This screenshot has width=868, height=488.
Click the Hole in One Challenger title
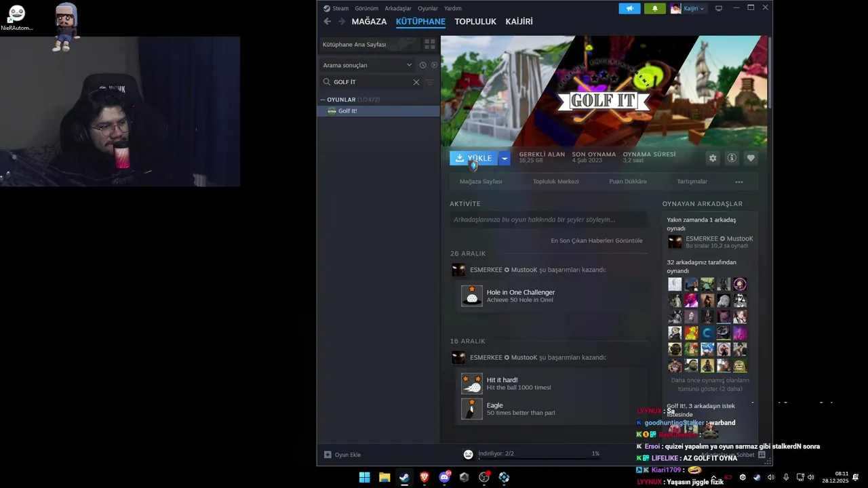click(521, 292)
